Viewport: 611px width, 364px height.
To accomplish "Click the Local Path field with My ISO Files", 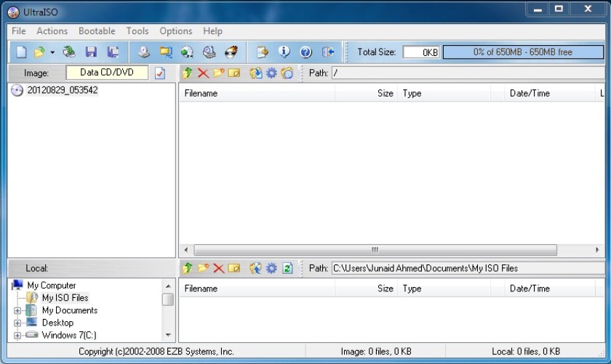I will click(x=468, y=268).
